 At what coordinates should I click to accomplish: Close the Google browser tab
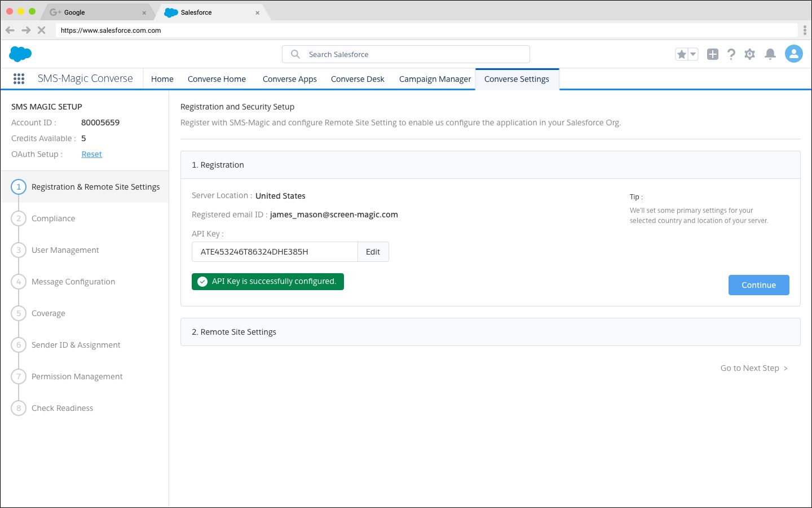pos(144,12)
